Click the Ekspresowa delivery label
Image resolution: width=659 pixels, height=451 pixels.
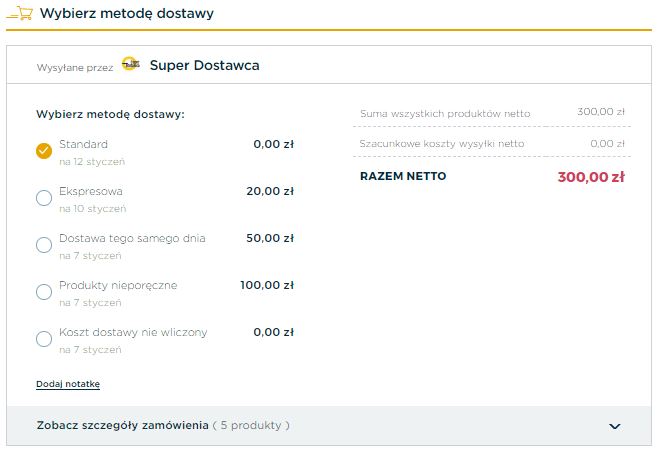[x=91, y=191]
